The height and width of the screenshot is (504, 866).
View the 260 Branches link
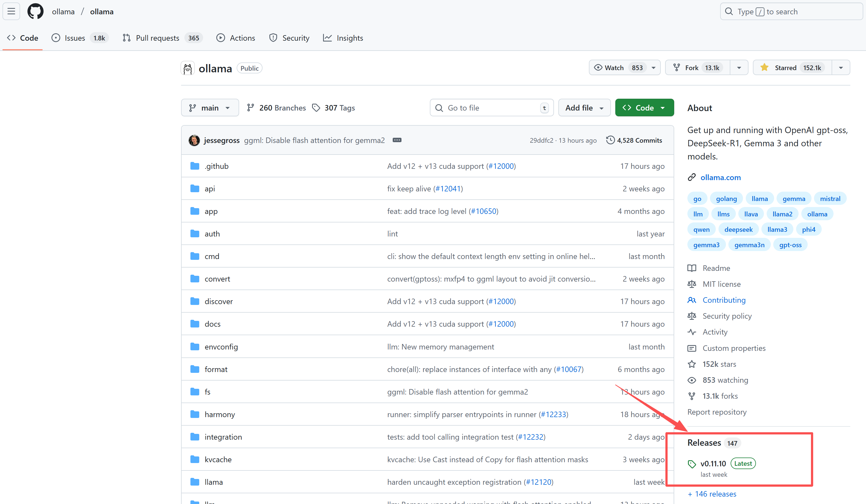[x=276, y=108]
